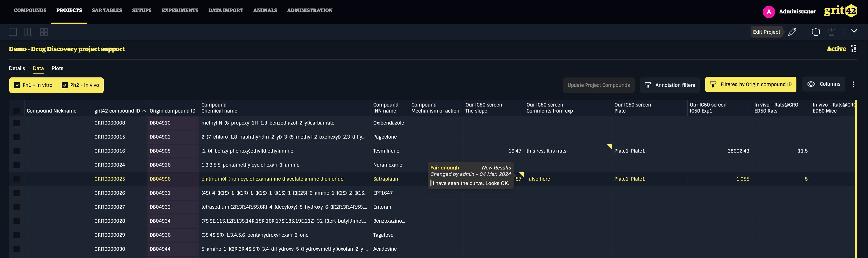868x258 pixels.
Task: Choose the four-tile grid layout icon
Action: pyautogui.click(x=44, y=32)
